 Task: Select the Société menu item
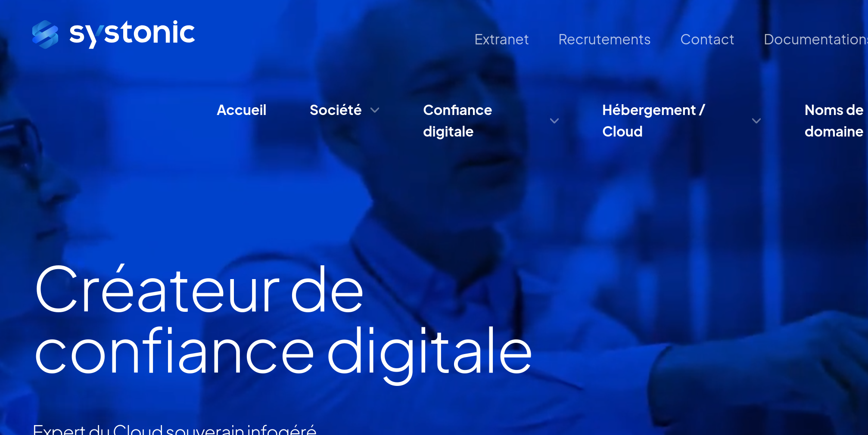336,110
